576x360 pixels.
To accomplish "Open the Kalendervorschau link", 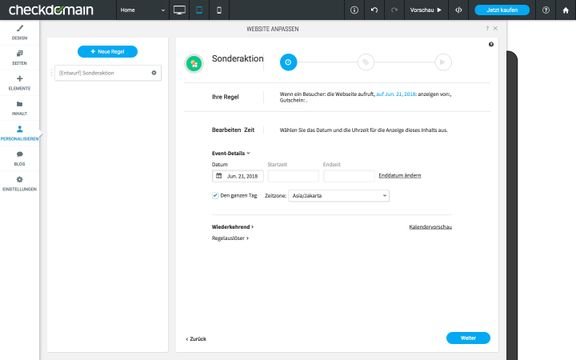I will tap(430, 227).
